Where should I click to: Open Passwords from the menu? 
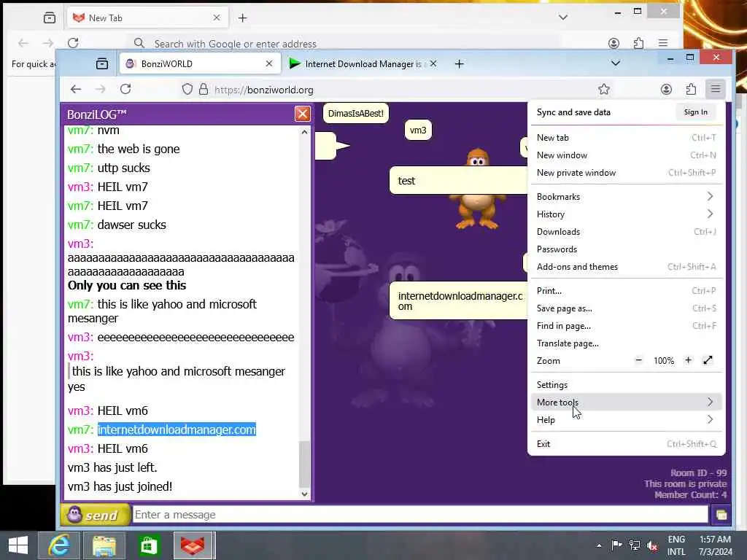coord(627,249)
